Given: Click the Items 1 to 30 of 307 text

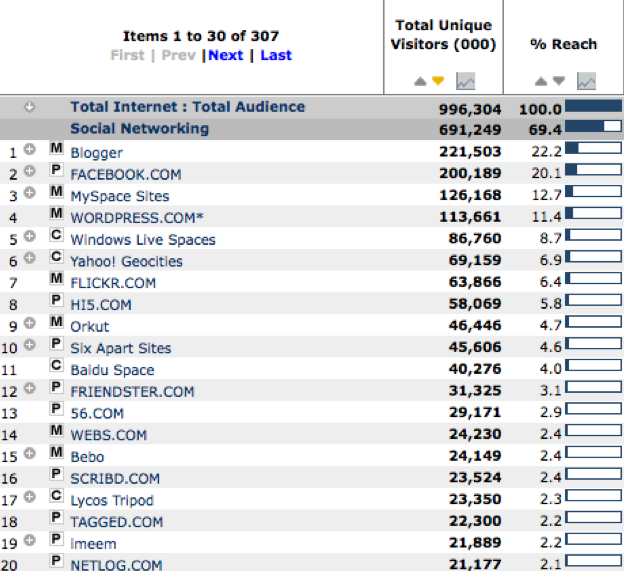Looking at the screenshot, I should [x=201, y=36].
